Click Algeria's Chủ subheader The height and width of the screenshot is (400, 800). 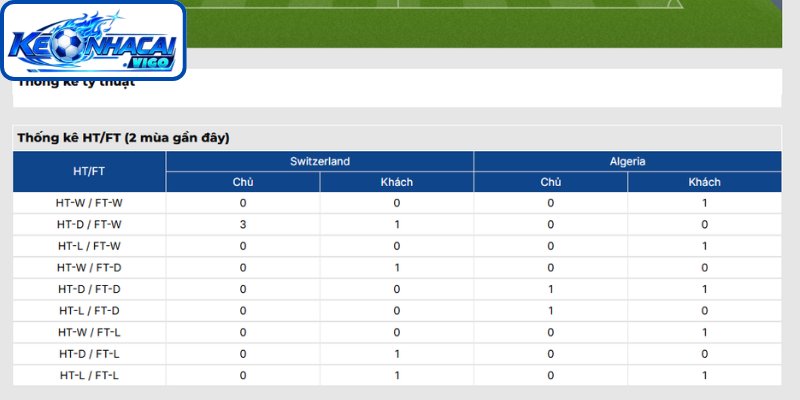point(551,182)
